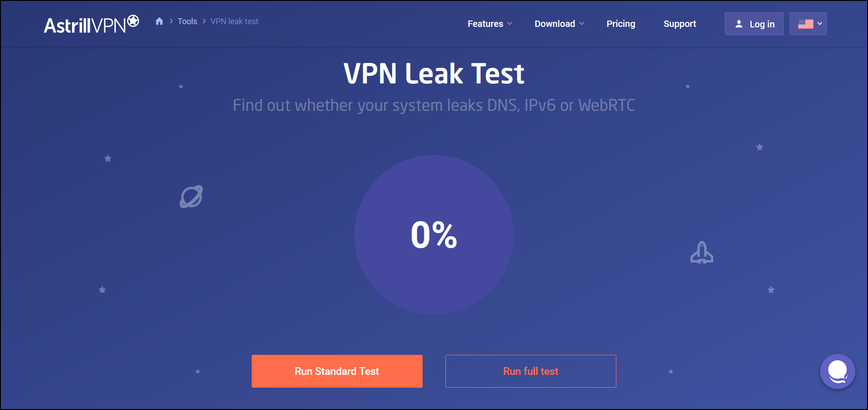Open the language selector chevron
This screenshot has width=868, height=410.
(x=820, y=24)
